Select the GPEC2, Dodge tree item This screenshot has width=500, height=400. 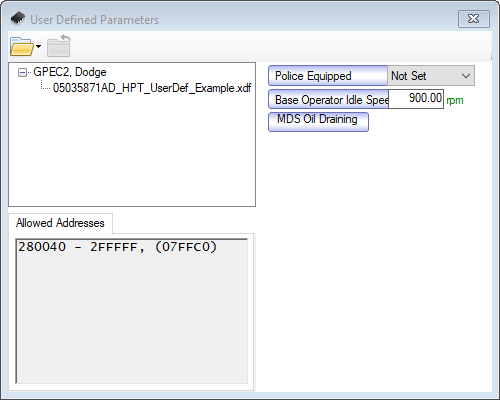coord(70,72)
